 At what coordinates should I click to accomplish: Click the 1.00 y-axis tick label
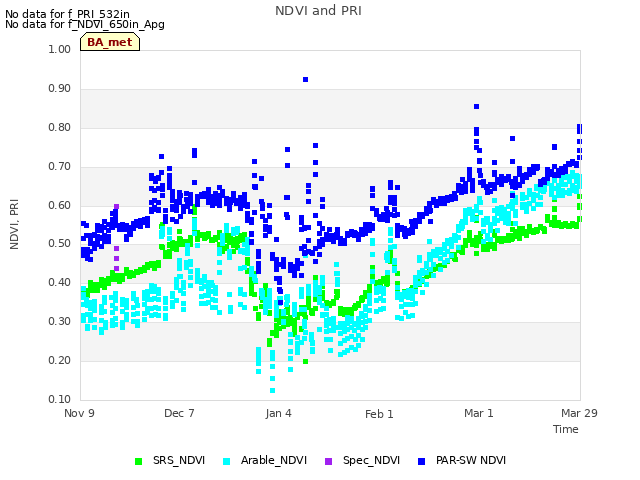60,49
